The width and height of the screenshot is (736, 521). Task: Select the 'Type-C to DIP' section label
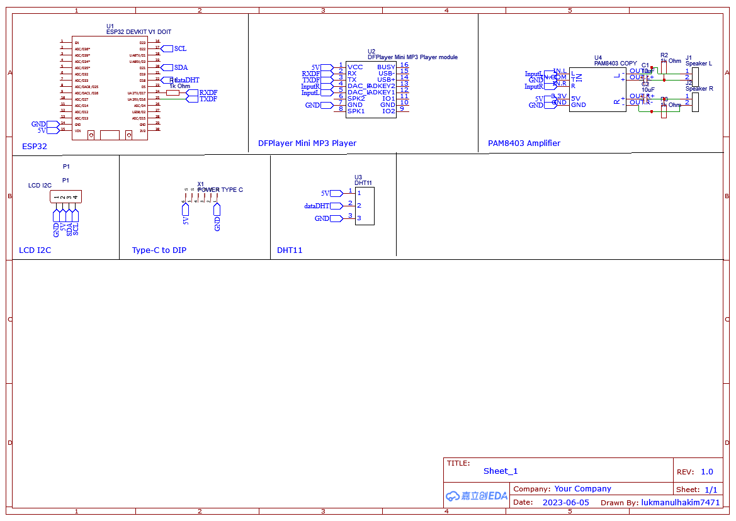coord(159,250)
